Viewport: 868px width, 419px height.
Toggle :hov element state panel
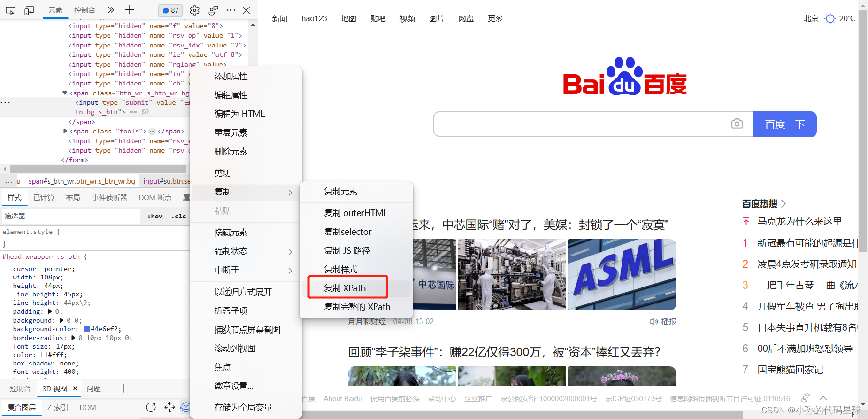[x=155, y=216]
